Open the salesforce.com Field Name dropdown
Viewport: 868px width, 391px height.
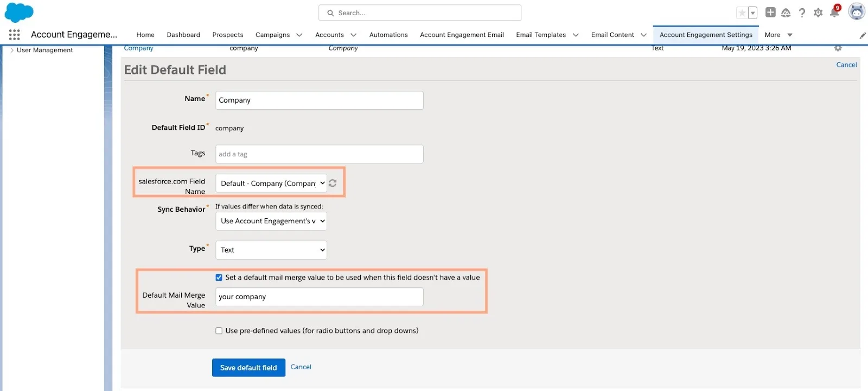click(x=271, y=184)
